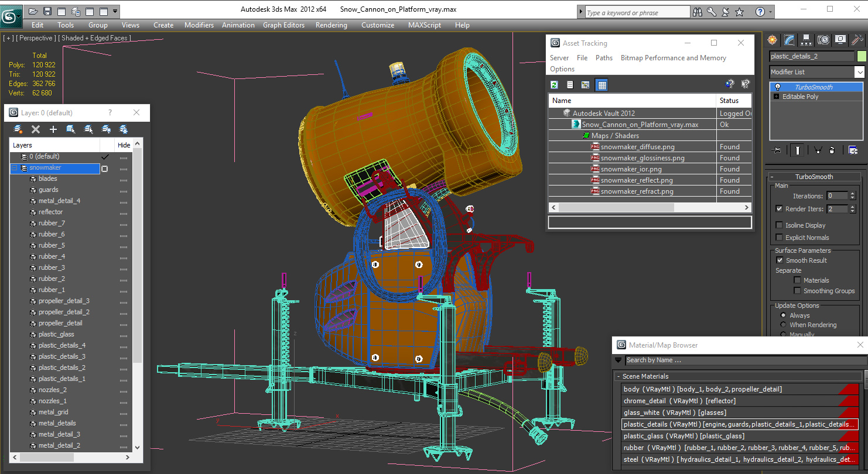The height and width of the screenshot is (474, 868).
Task: Select Always update option radio
Action: point(783,315)
